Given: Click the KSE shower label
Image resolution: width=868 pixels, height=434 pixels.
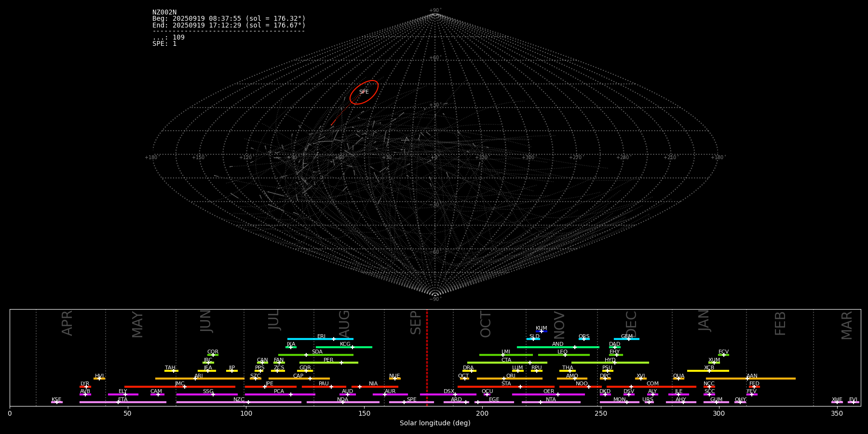Looking at the screenshot, I should pyautogui.click(x=56, y=400).
